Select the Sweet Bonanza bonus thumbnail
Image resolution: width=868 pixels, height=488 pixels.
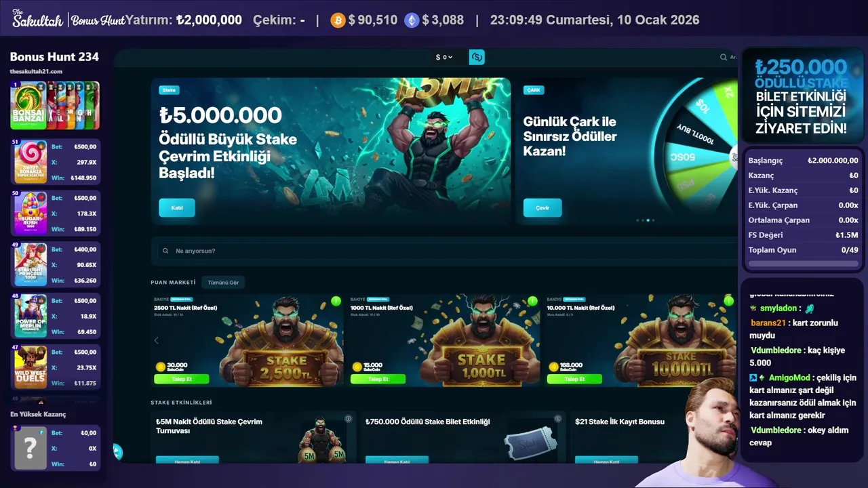click(31, 162)
